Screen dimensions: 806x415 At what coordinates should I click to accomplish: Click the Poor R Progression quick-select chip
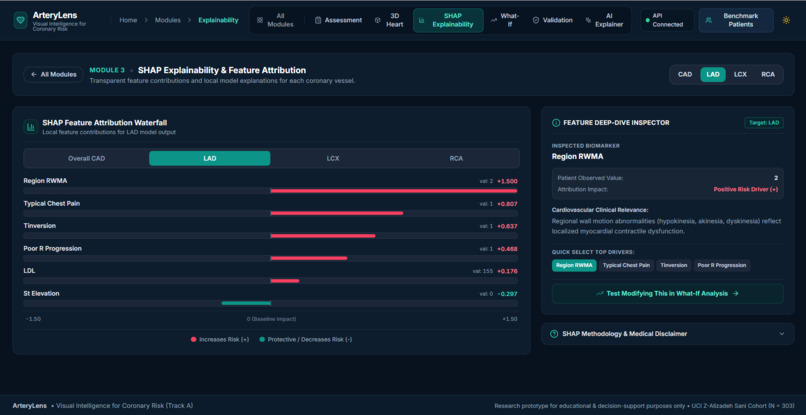pyautogui.click(x=722, y=265)
